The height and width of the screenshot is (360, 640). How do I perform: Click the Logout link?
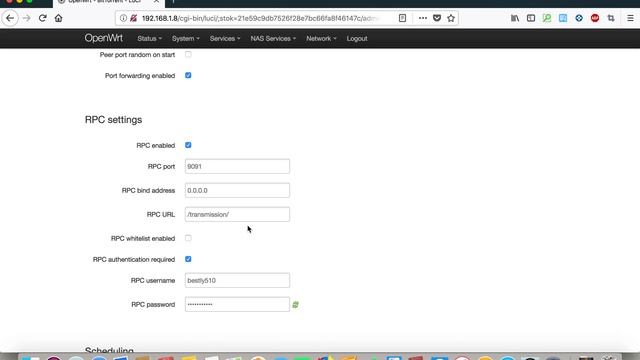pyautogui.click(x=357, y=38)
